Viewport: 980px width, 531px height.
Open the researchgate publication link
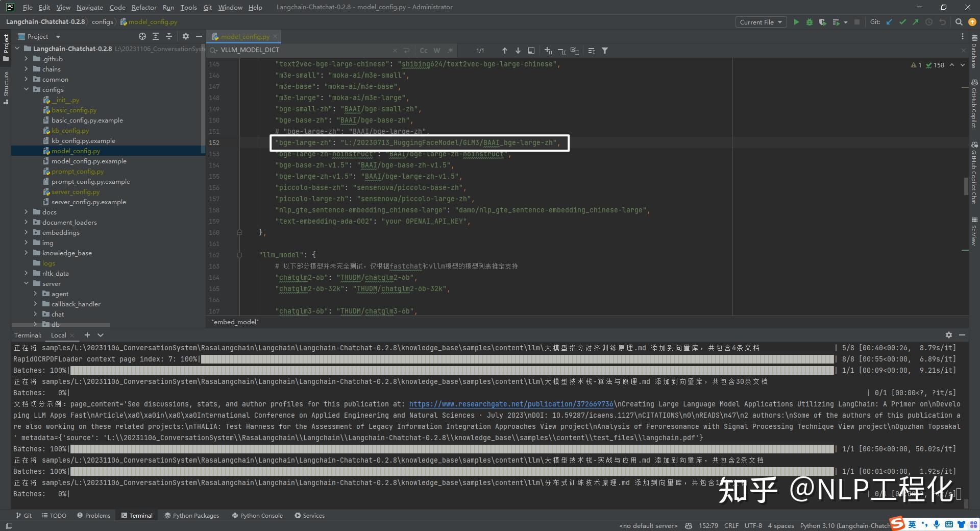511,404
